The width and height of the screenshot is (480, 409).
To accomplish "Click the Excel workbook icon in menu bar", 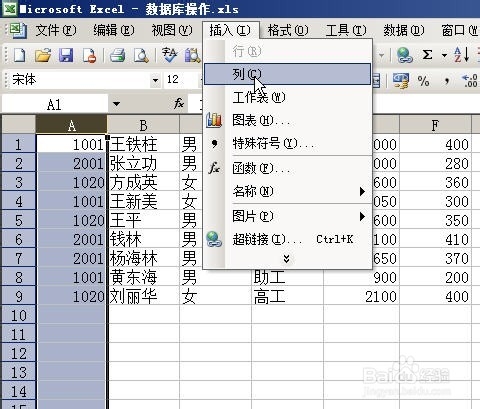I will pyautogui.click(x=18, y=31).
